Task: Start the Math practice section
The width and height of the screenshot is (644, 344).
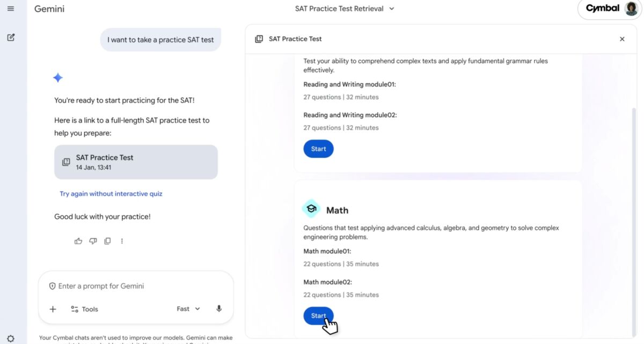Action: [318, 316]
